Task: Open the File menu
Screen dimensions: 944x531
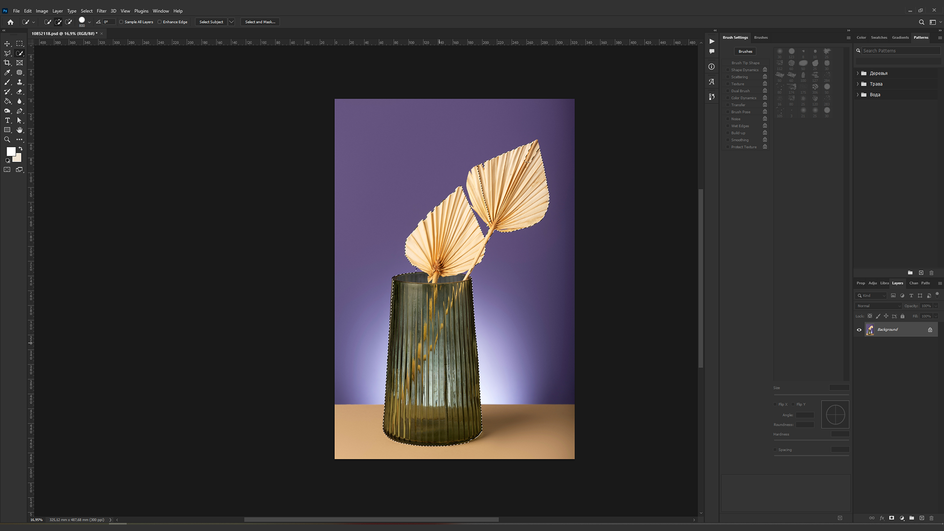Action: click(x=16, y=11)
